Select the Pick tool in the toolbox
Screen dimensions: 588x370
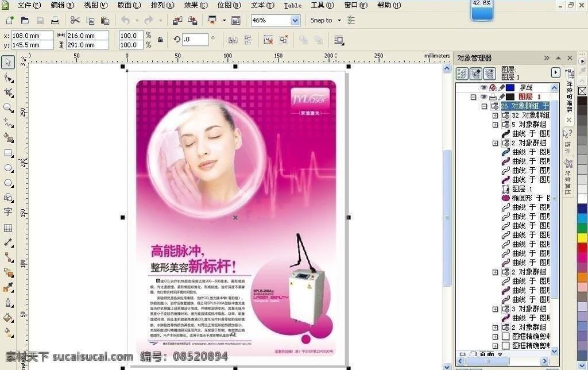pyautogui.click(x=8, y=62)
